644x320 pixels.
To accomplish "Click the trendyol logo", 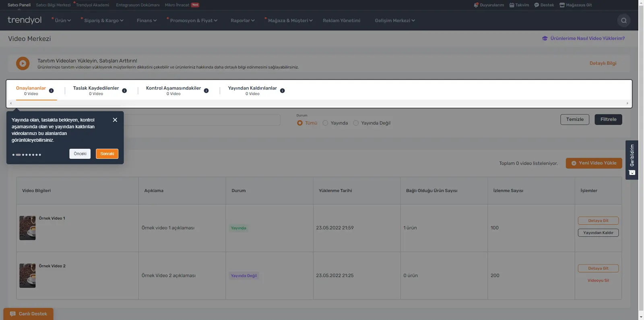I will [25, 20].
